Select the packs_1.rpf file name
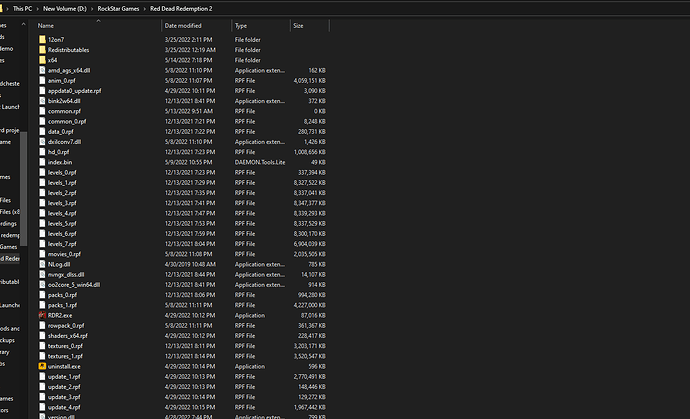Screen dimensions: 690x419 click(62, 305)
